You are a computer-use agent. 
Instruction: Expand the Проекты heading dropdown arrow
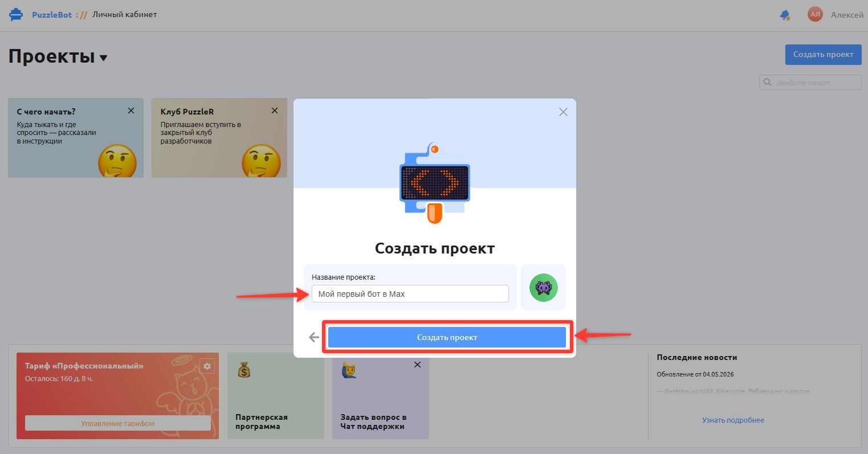click(x=103, y=58)
